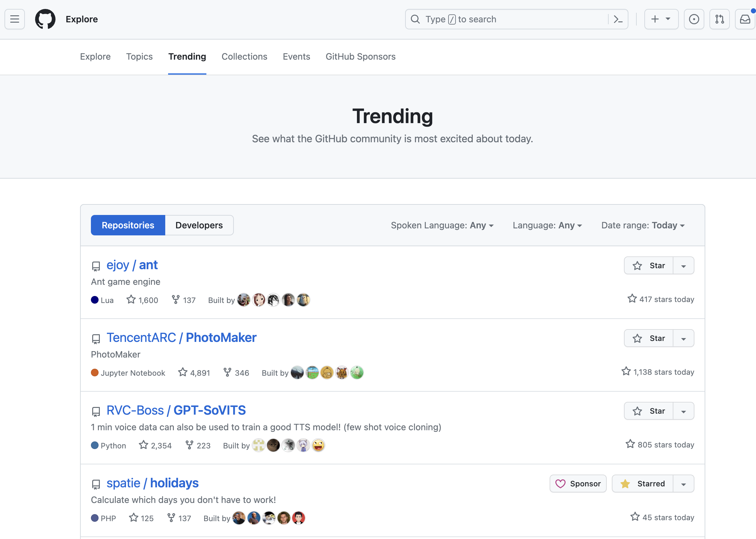Image resolution: width=756 pixels, height=539 pixels.
Task: Click fork count icon for ejoy/ant
Action: tap(175, 300)
